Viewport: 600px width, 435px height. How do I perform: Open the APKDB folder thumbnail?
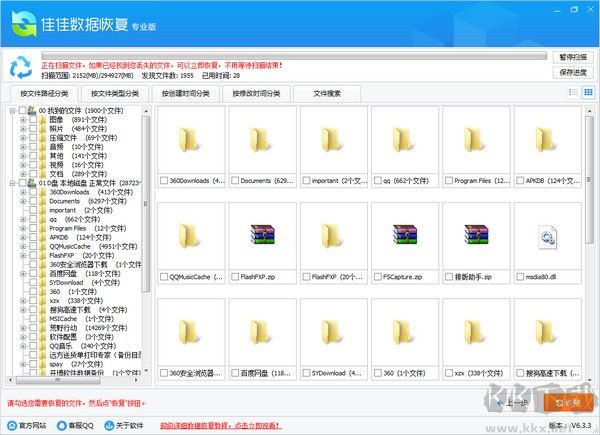point(548,140)
